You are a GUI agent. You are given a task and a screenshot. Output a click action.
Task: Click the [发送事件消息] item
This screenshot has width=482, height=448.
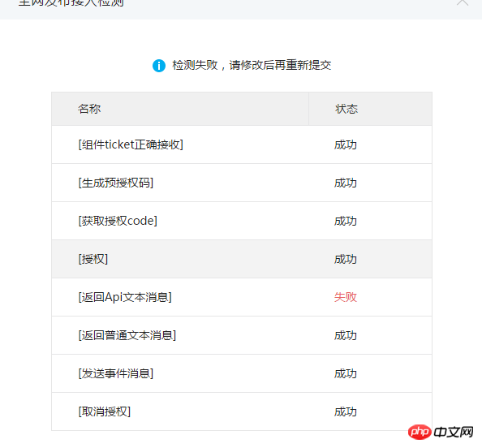tap(116, 373)
